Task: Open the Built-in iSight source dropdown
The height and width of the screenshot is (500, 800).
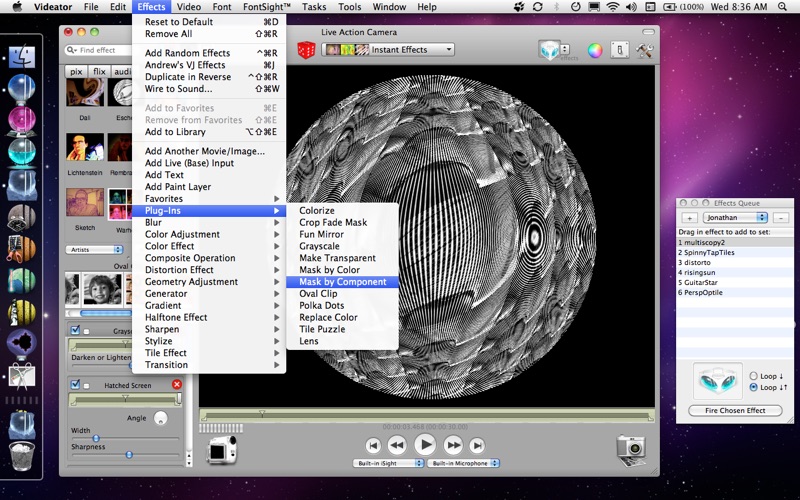Action: 388,463
